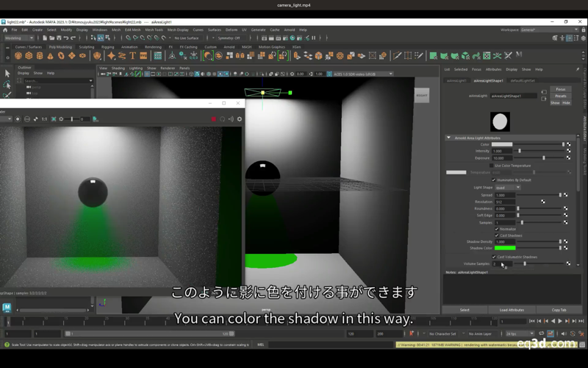Click the polygon type text tool icon
The width and height of the screenshot is (588, 368).
tap(133, 55)
